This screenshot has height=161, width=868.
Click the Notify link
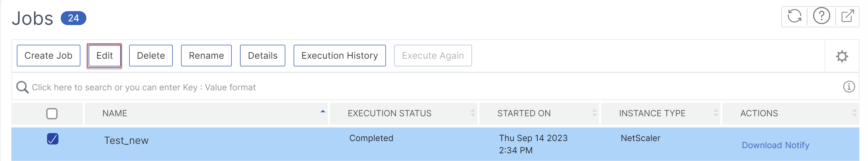click(x=797, y=145)
